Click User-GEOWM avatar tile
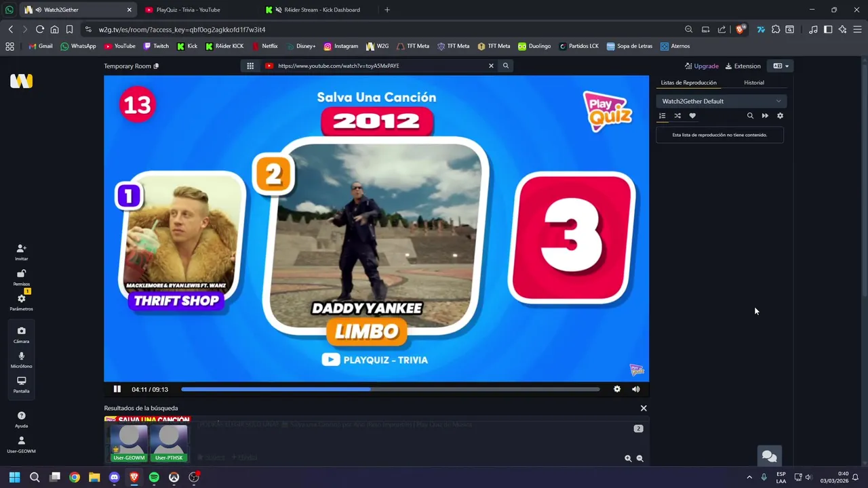This screenshot has width=868, height=488. (x=129, y=443)
